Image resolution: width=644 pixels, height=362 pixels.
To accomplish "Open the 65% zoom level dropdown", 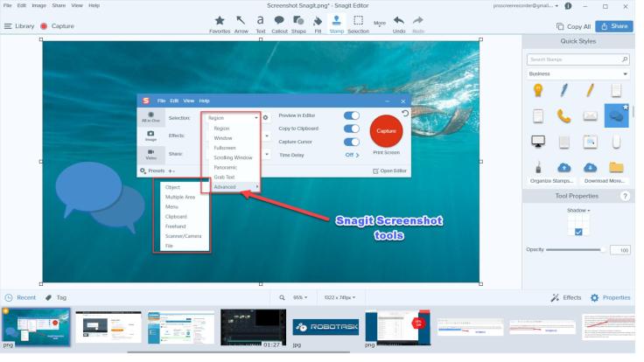I will pos(300,297).
